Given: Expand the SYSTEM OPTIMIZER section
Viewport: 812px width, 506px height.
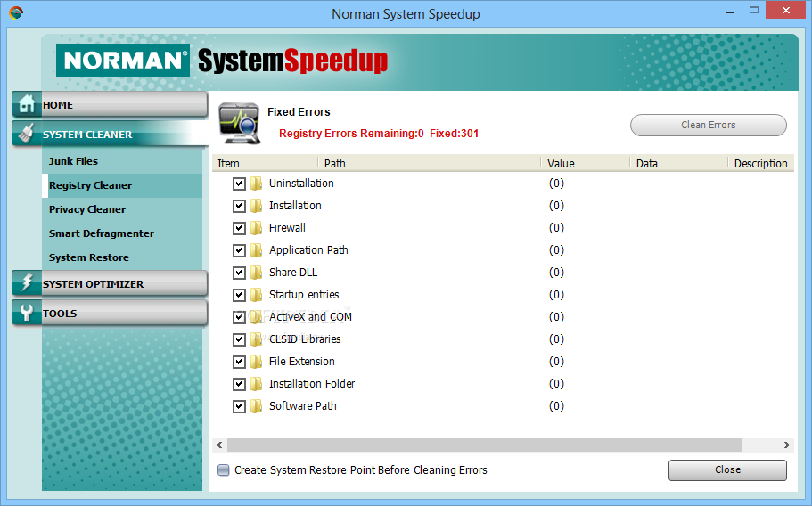Looking at the screenshot, I should pyautogui.click(x=110, y=283).
